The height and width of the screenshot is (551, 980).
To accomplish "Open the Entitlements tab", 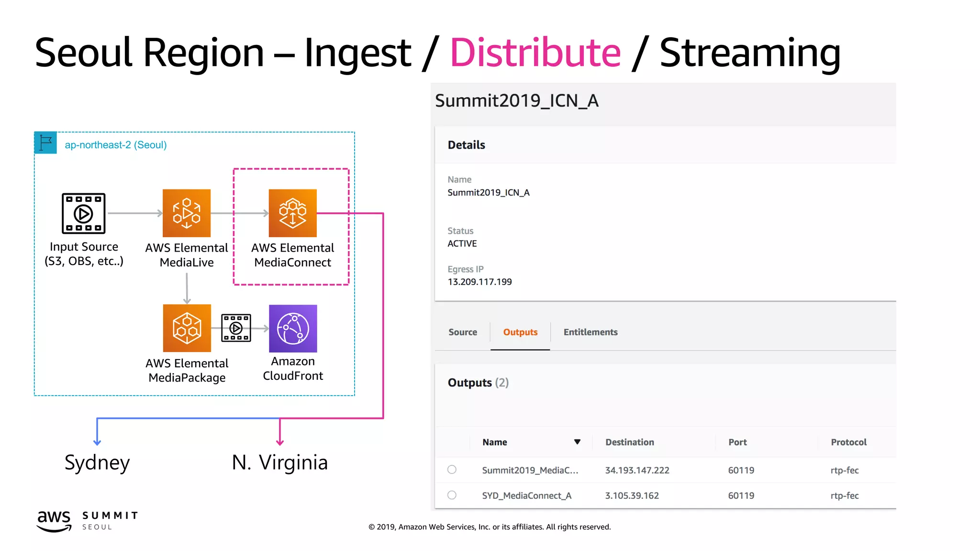I will [x=590, y=332].
